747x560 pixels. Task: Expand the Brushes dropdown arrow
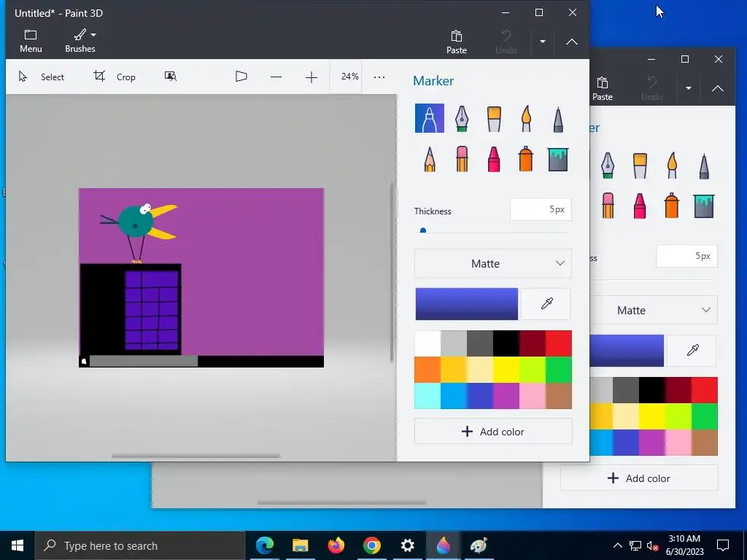click(x=93, y=35)
